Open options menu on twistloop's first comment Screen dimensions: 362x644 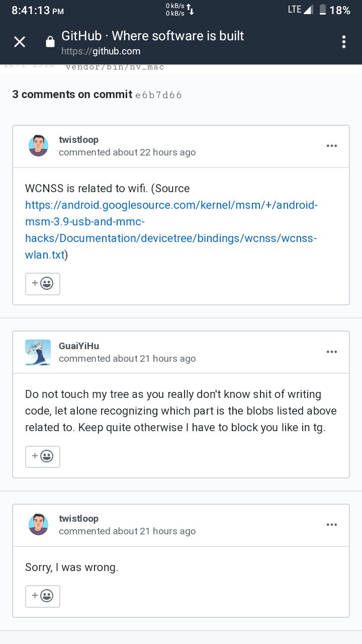(x=331, y=146)
